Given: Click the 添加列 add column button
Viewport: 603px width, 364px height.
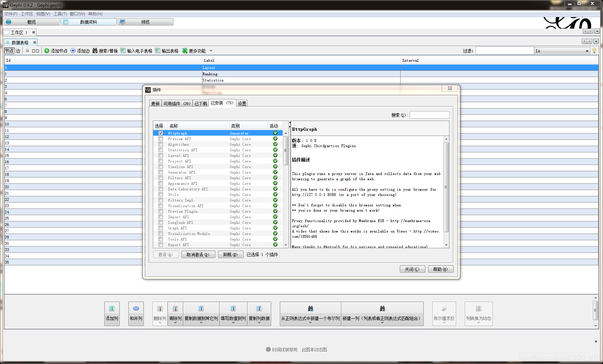Looking at the screenshot, I should point(112,314).
